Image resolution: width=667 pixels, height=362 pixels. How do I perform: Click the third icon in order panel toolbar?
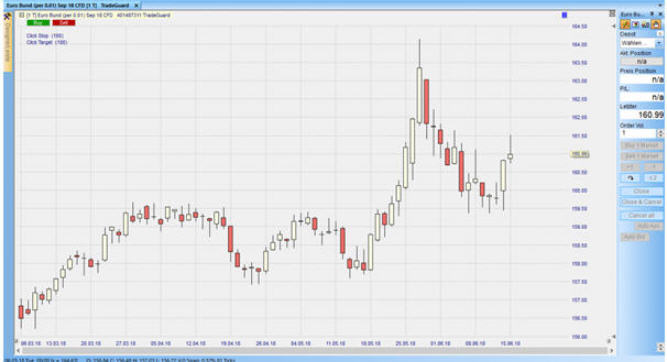click(x=645, y=25)
